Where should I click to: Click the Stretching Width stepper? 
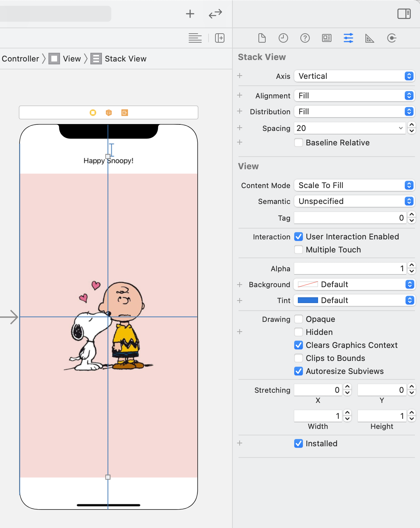pos(347,416)
